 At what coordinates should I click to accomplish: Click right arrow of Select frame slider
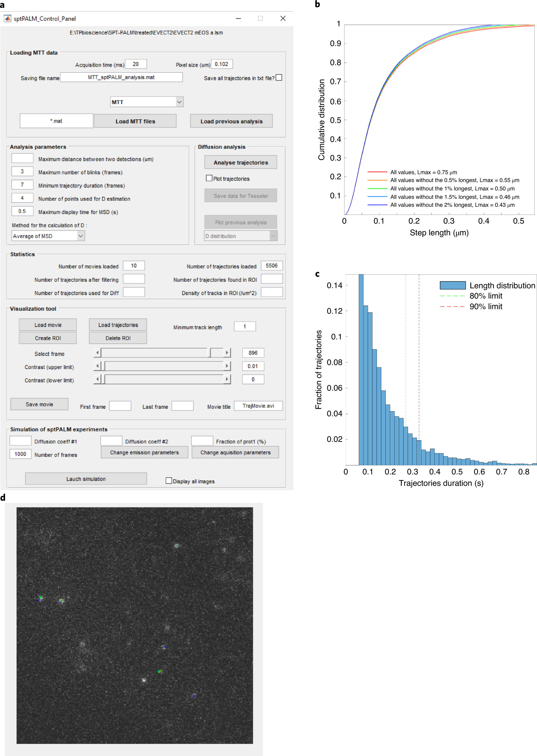227,353
